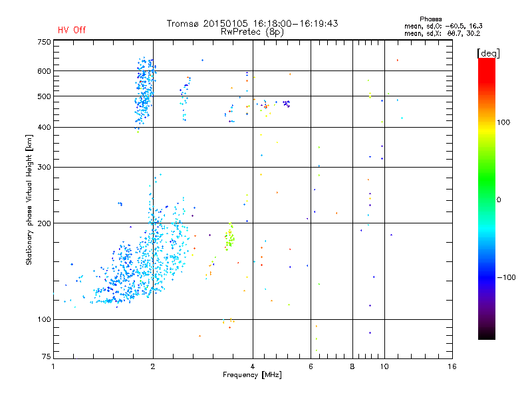The width and height of the screenshot is (532, 399).
Task: Click the dense blue echo column near 1.9 MHz
Action: pos(145,92)
